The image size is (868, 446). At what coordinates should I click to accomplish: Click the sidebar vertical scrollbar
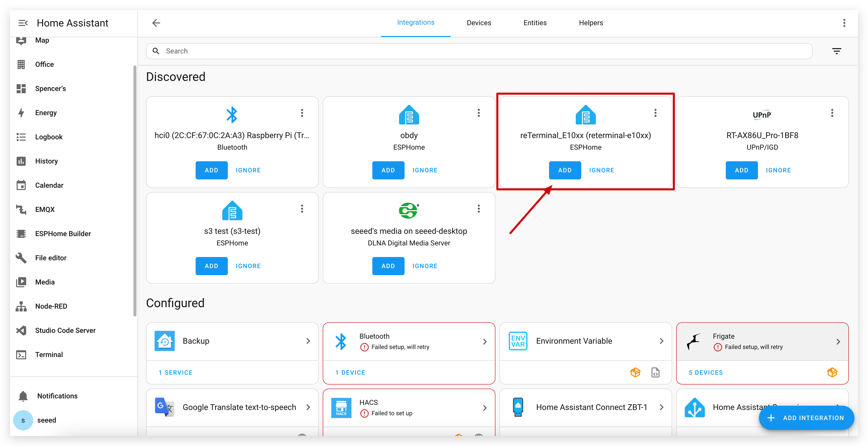[x=135, y=191]
